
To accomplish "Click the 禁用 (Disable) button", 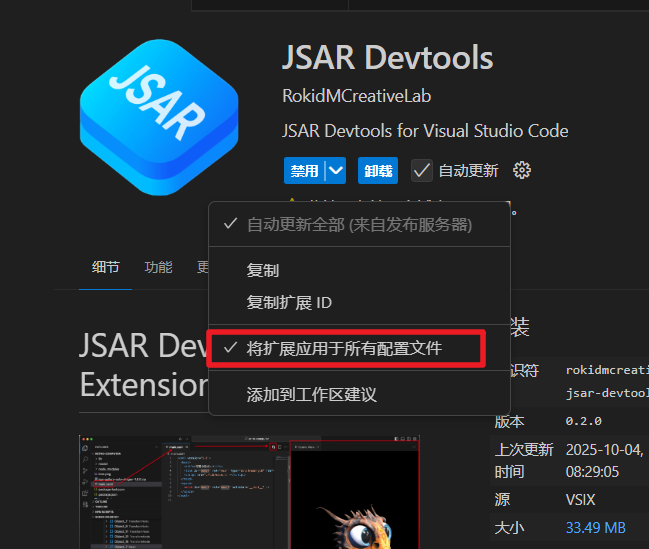I will [304, 171].
